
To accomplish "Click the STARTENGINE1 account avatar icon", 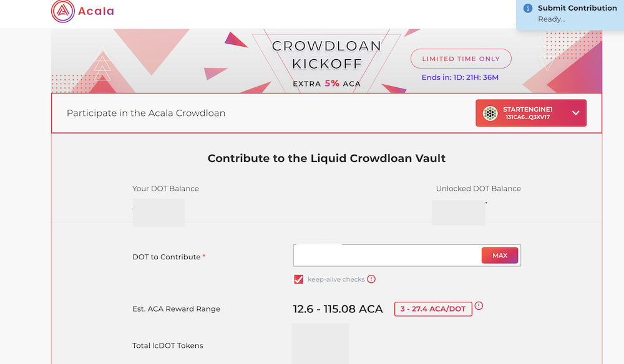I will pos(490,113).
